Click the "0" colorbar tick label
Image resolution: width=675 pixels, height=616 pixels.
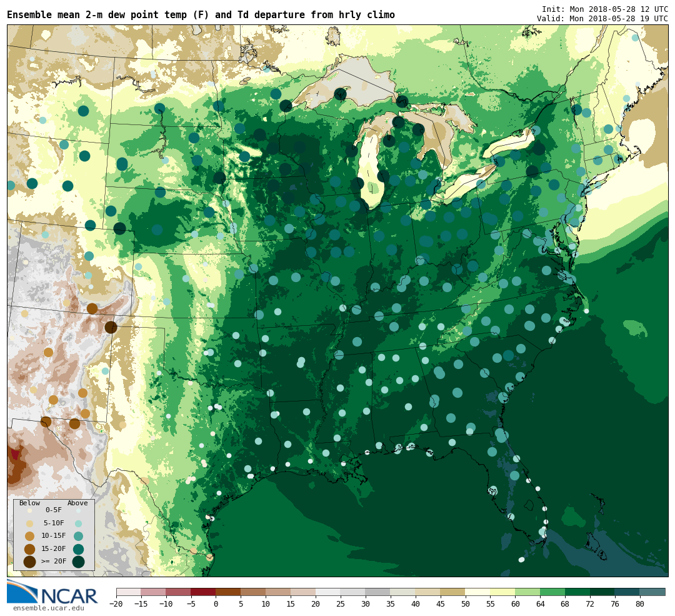(x=216, y=604)
